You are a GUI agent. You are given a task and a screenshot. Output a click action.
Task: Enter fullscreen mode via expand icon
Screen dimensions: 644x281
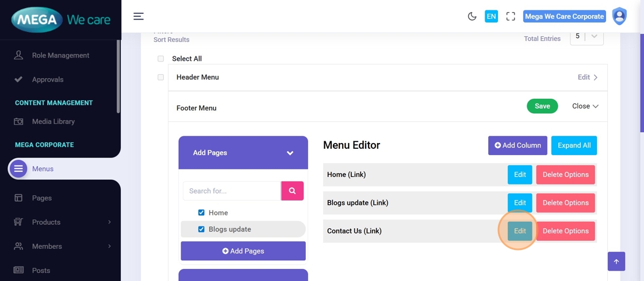point(511,16)
